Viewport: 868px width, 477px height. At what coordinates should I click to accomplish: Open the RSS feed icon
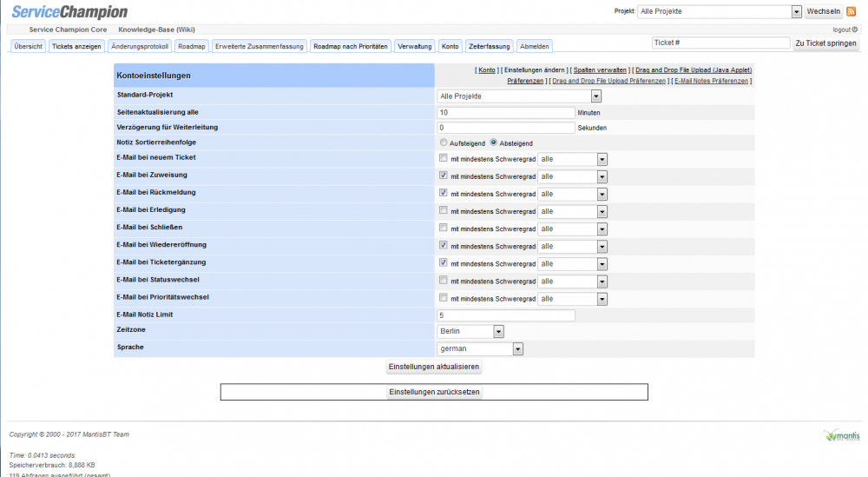coord(851,11)
